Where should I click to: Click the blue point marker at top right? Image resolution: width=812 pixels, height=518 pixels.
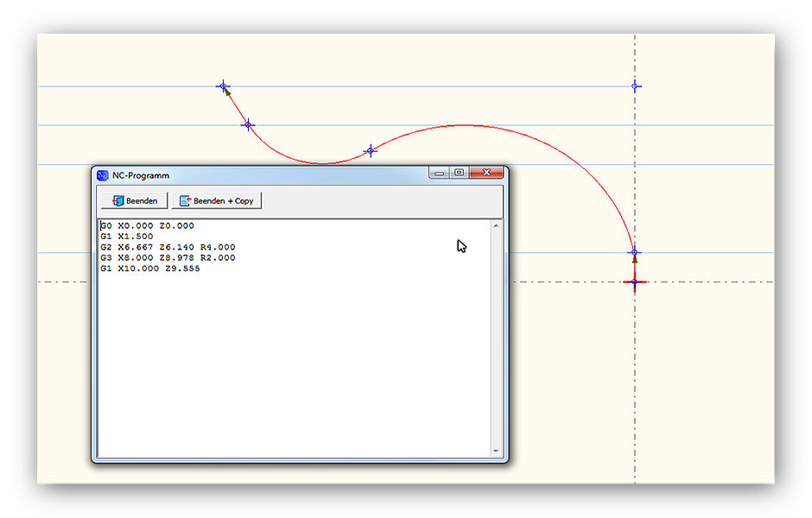pyautogui.click(x=635, y=86)
